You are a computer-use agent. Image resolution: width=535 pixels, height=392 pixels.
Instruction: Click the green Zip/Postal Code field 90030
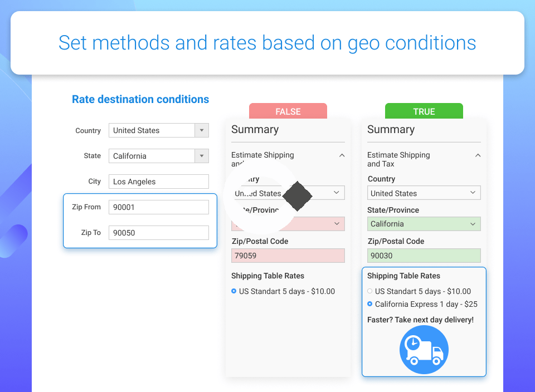pyautogui.click(x=424, y=256)
